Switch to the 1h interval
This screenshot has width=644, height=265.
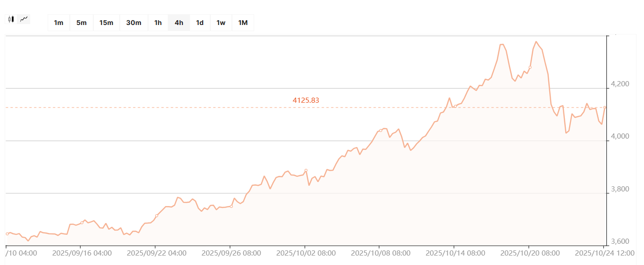(158, 23)
